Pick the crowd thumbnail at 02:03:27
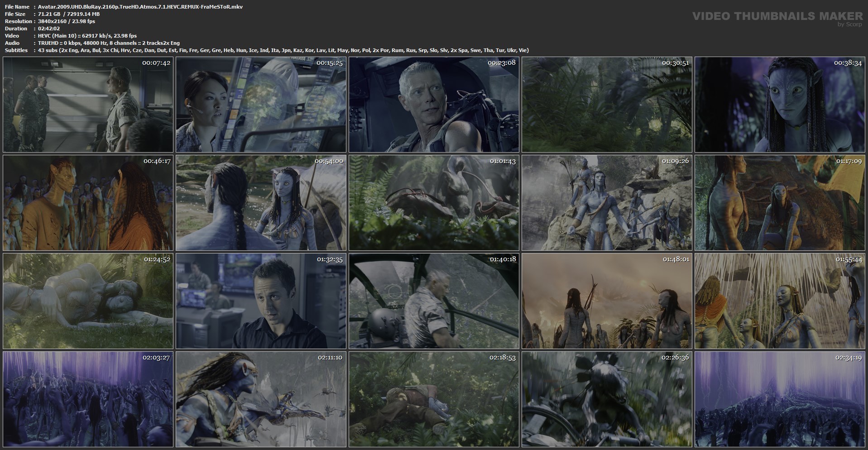The width and height of the screenshot is (868, 450). pyautogui.click(x=88, y=399)
